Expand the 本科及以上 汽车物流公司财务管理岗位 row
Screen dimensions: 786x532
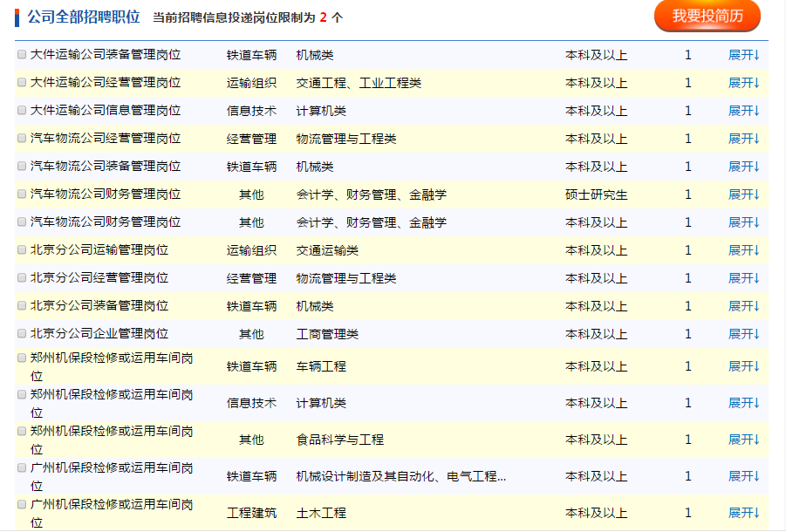point(744,222)
